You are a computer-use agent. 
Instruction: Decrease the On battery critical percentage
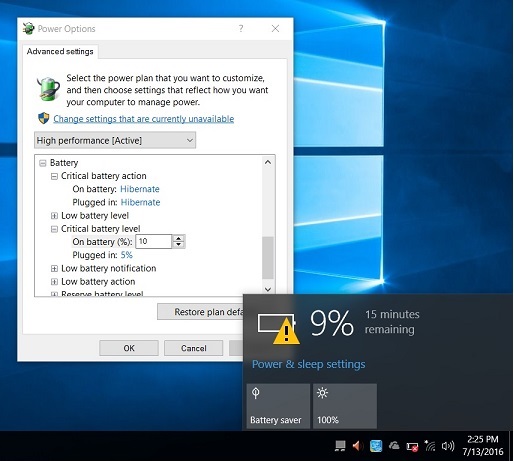click(x=179, y=245)
